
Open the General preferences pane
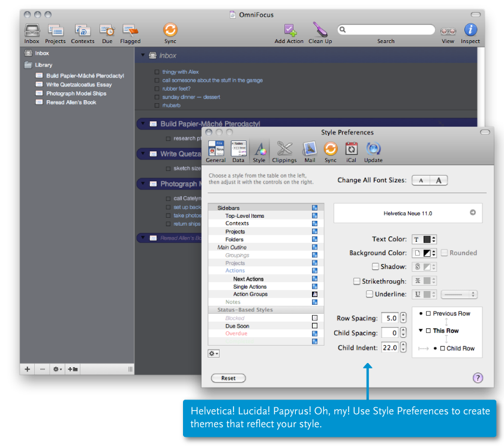click(215, 152)
